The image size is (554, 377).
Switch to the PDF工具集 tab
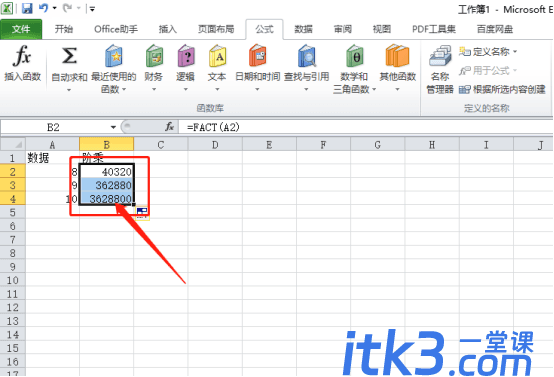tap(434, 29)
